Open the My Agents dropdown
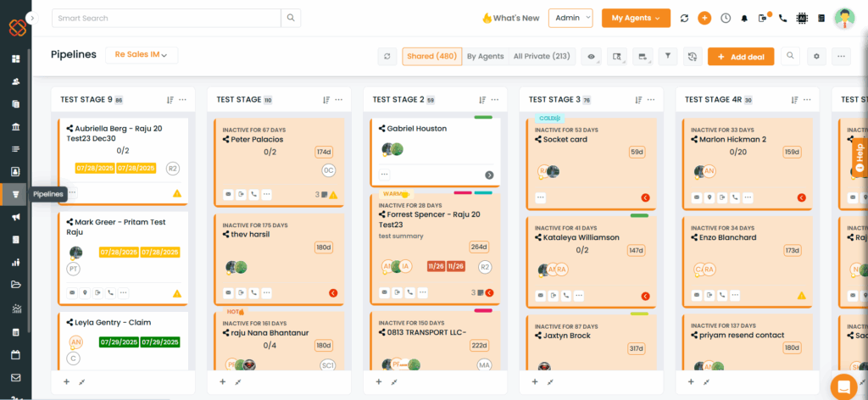Screen dimensions: 868x400 pos(636,18)
